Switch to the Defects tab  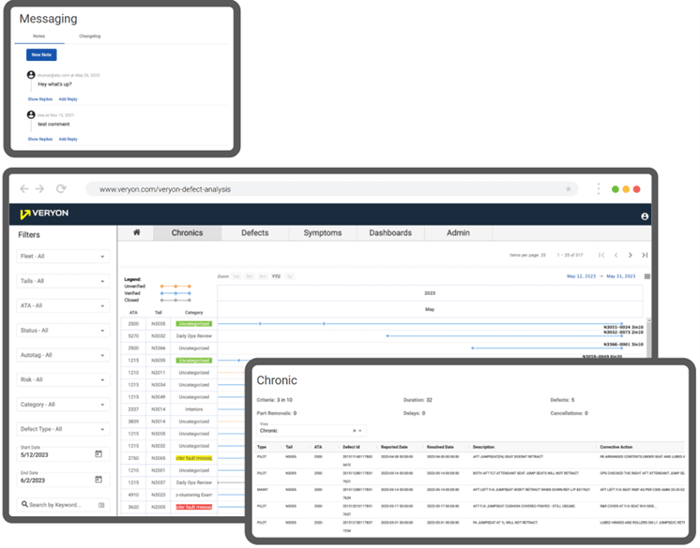point(255,233)
